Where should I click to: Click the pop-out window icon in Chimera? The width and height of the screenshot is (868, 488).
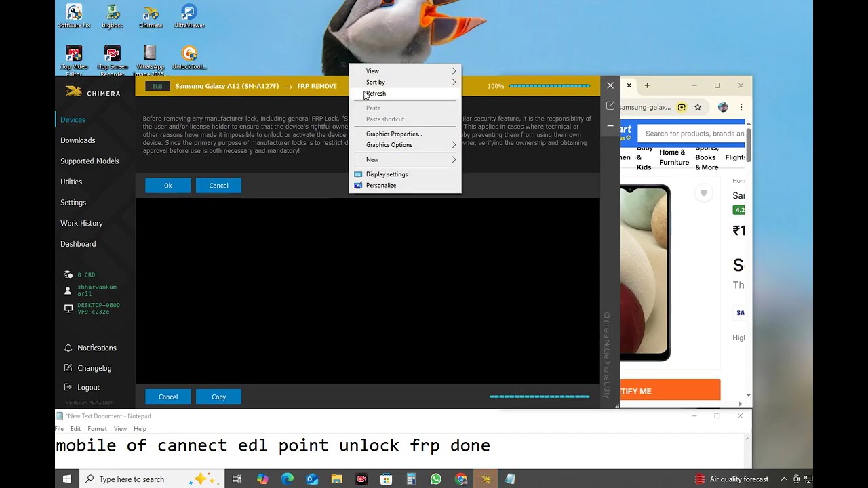tap(610, 106)
